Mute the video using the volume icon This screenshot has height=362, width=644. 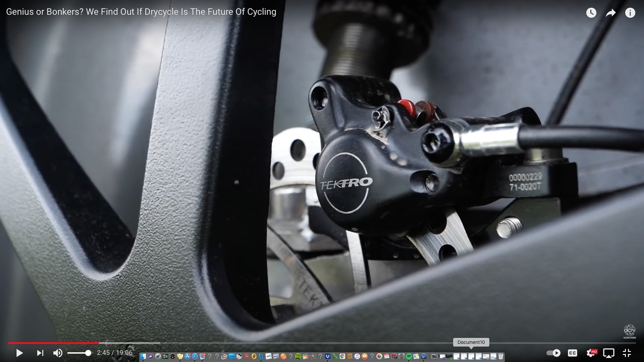[x=58, y=353]
